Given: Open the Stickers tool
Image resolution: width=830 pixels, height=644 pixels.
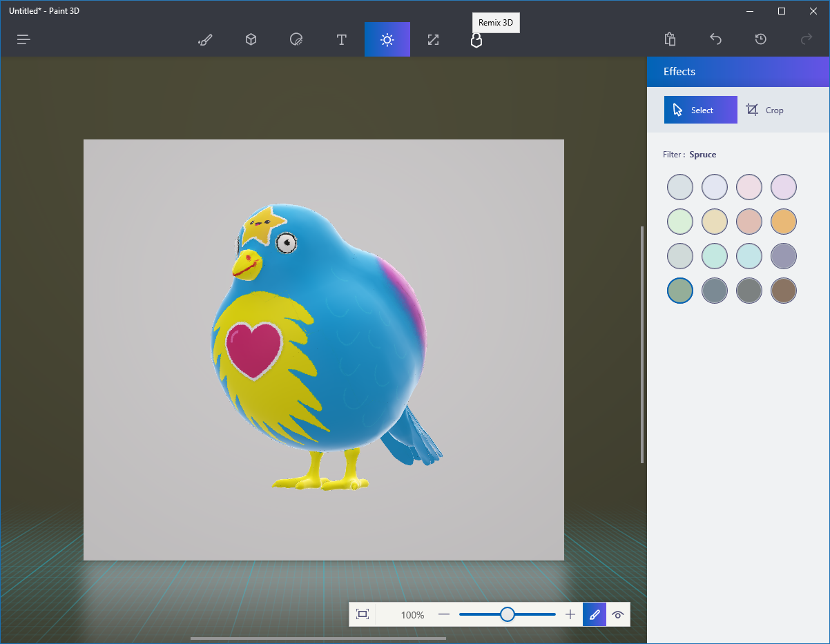Looking at the screenshot, I should point(296,40).
